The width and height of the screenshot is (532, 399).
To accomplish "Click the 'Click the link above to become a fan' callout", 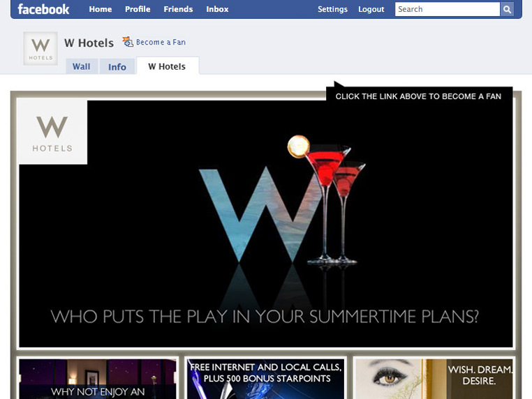I will pyautogui.click(x=418, y=96).
